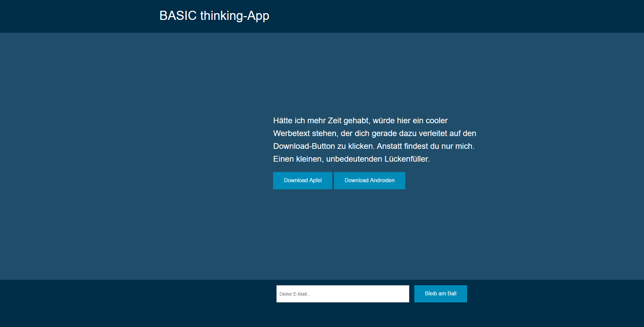Click the BASIC thinking-App title
This screenshot has height=327, width=644.
pos(214,16)
